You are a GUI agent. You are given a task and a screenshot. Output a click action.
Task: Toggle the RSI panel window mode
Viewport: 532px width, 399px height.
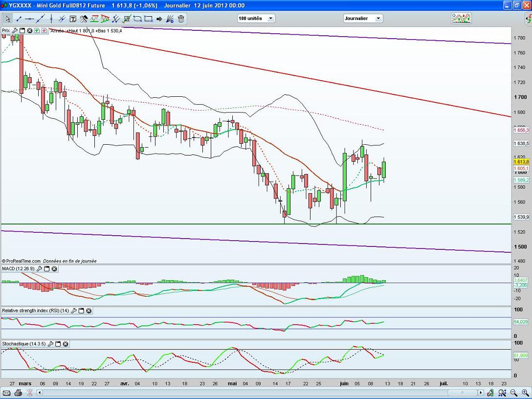pos(82,311)
